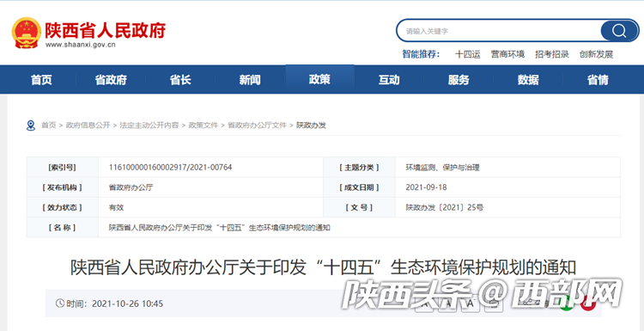Click the 十四运 recommended keyword
Screen dimensions: 644x331
click(x=467, y=54)
